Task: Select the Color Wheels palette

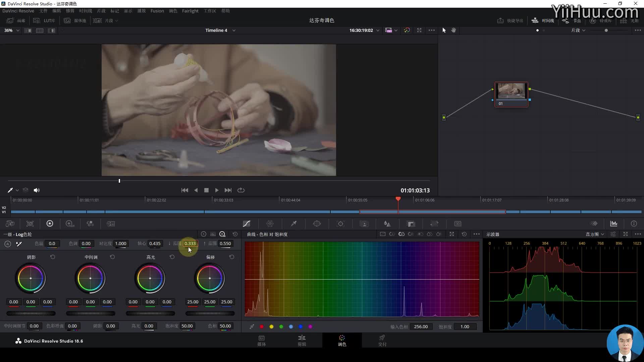Action: [50, 224]
